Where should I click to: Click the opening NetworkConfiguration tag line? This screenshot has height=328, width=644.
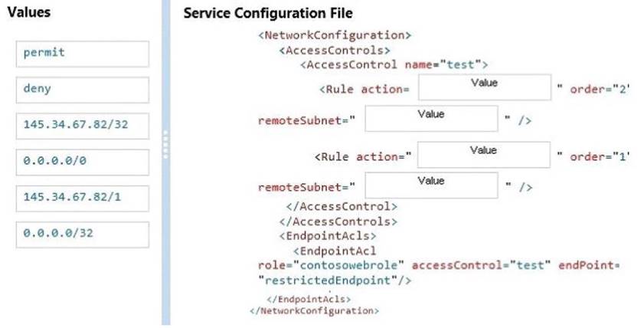(x=335, y=35)
